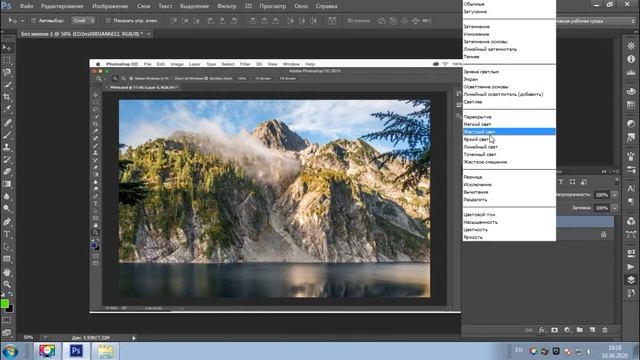Open the Character panel icon
This screenshot has height=360, width=640.
pos(631,189)
